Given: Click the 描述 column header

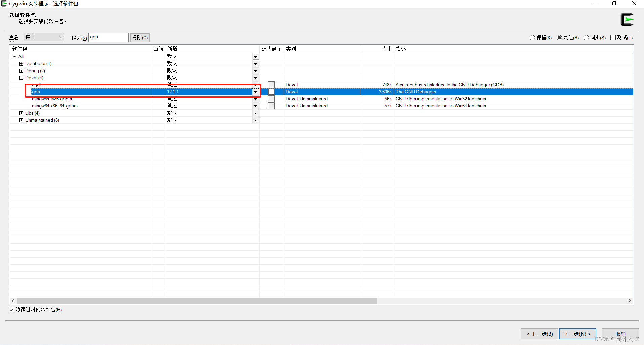Looking at the screenshot, I should click(513, 49).
